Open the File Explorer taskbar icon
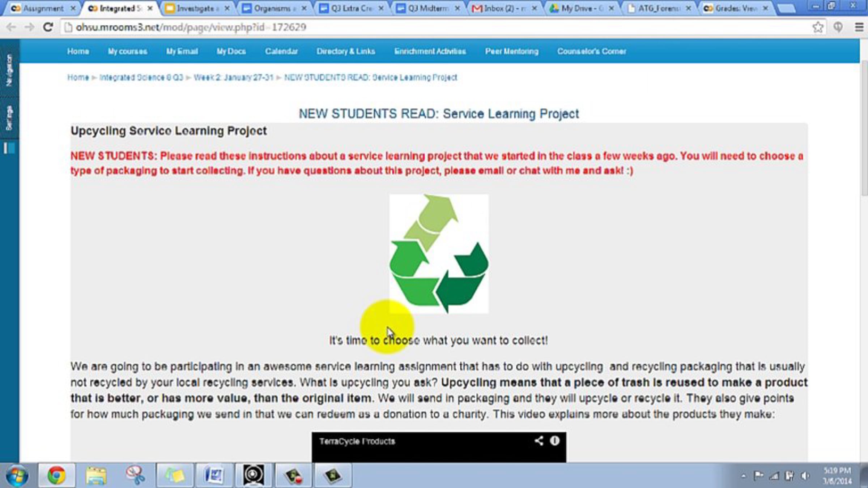 click(96, 475)
